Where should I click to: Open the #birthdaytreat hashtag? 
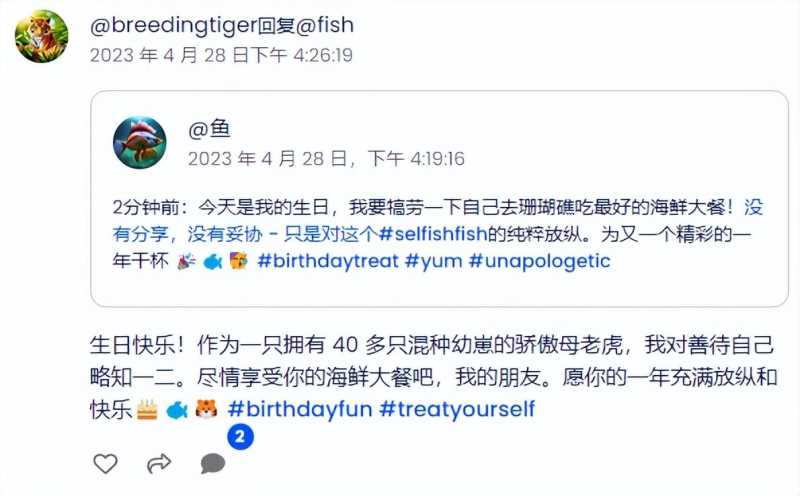pyautogui.click(x=328, y=261)
